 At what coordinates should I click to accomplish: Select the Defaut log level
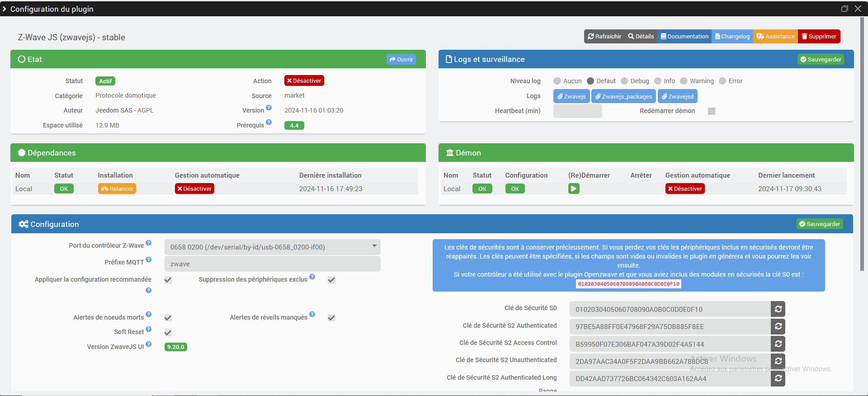point(590,81)
